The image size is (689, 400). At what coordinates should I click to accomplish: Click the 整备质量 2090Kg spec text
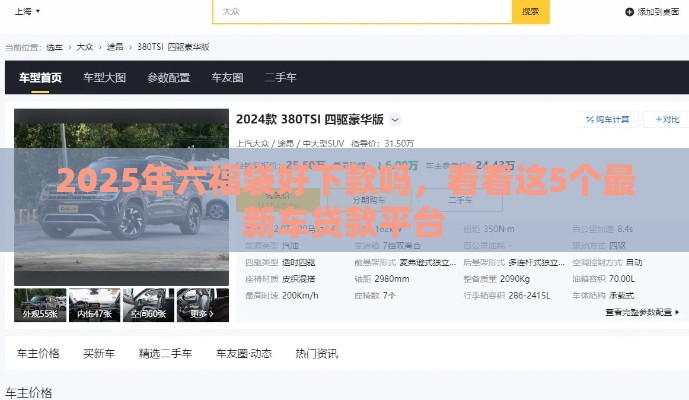click(x=496, y=279)
